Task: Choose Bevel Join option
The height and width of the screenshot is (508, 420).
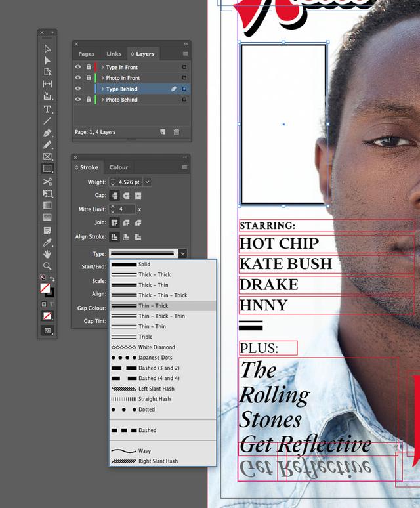Action: [138, 222]
